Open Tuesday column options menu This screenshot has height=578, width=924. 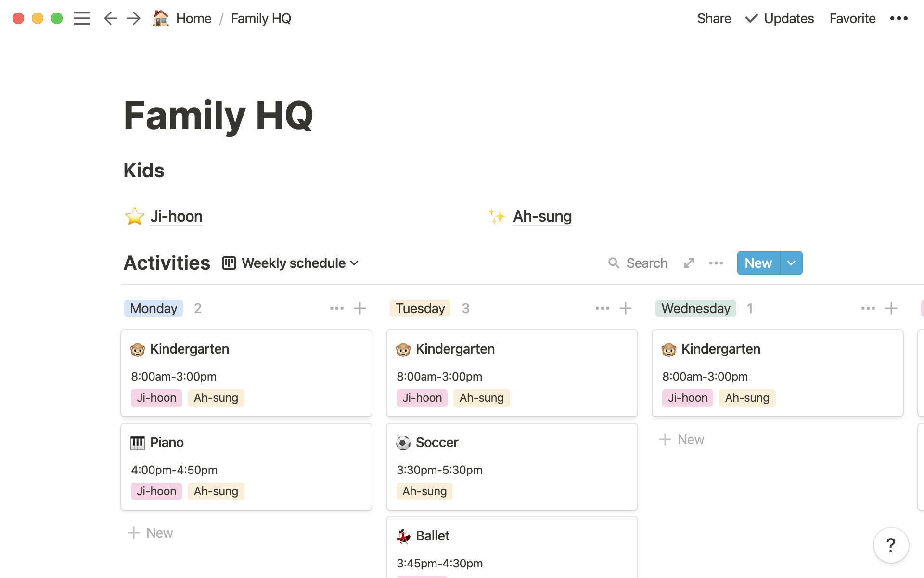(603, 308)
